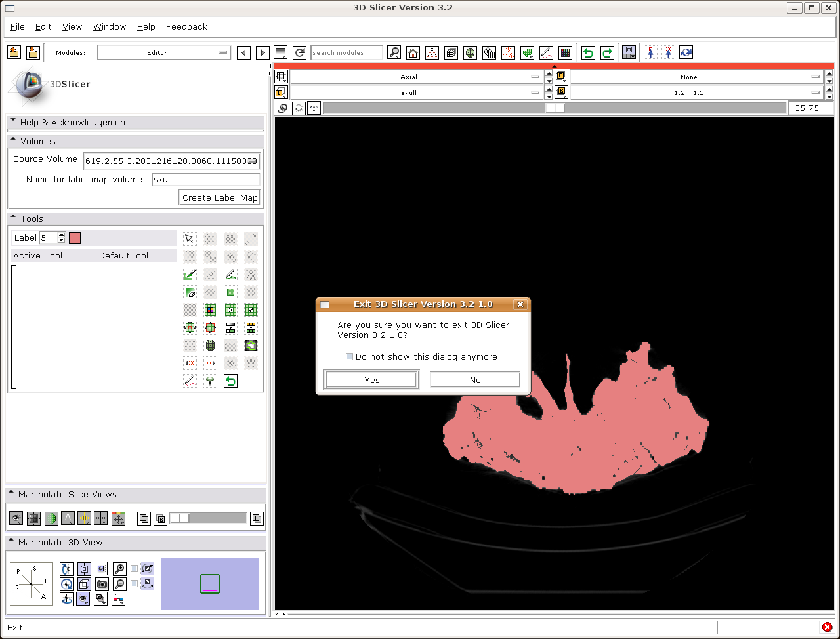The image size is (840, 639).
Task: Click the pink label color swatch
Action: 75,237
